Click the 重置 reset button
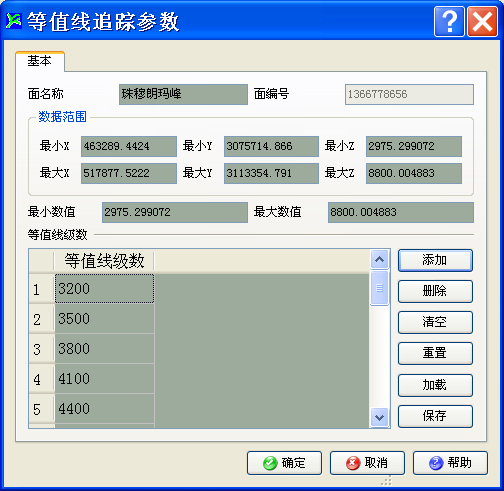 435,353
